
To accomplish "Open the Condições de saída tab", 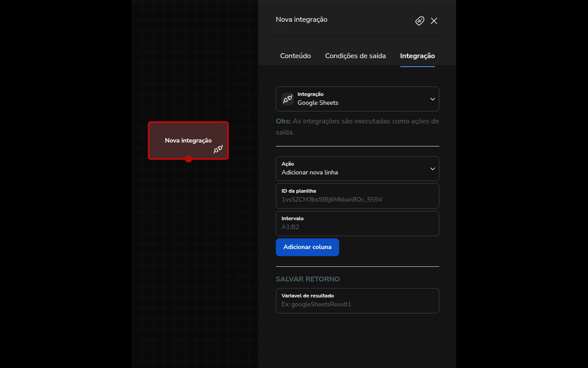I will click(x=355, y=56).
